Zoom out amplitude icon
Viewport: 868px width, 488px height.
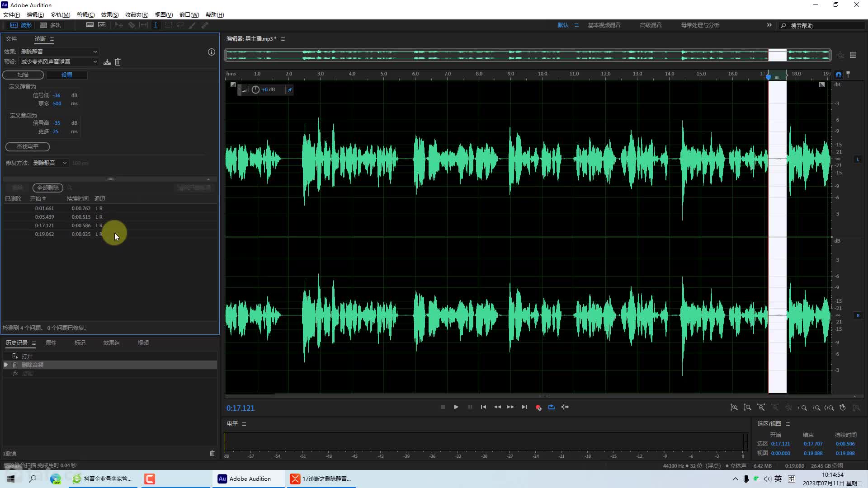748,408
